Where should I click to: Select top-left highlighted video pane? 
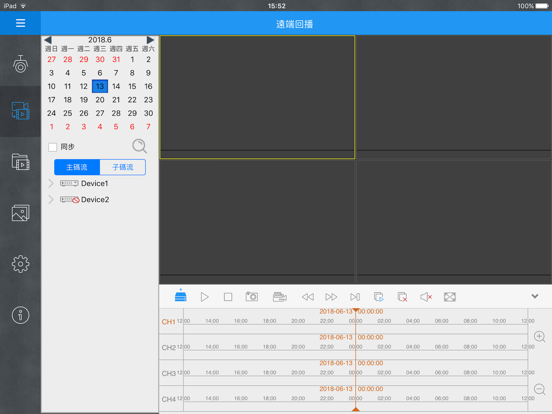point(257,97)
